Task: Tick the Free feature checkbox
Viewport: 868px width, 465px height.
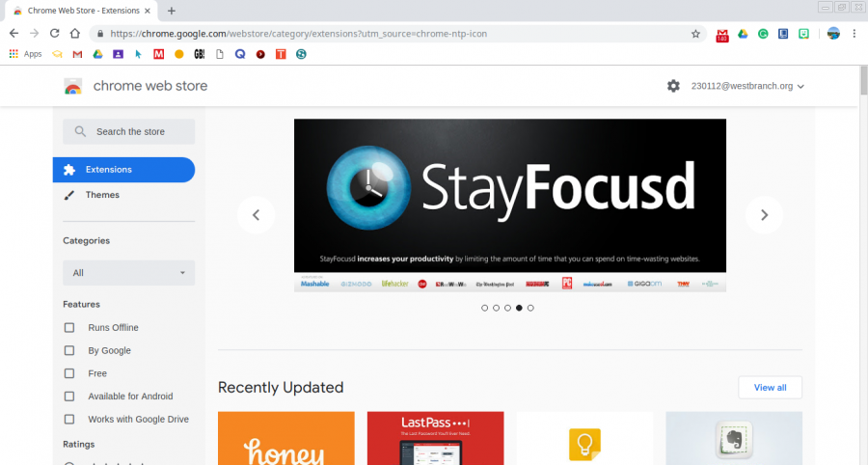Action: pos(69,373)
